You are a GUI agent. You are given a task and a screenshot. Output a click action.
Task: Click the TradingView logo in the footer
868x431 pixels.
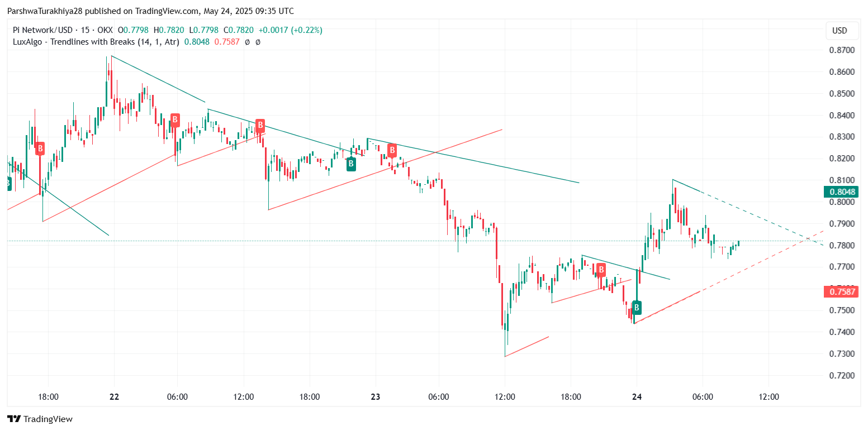click(40, 419)
